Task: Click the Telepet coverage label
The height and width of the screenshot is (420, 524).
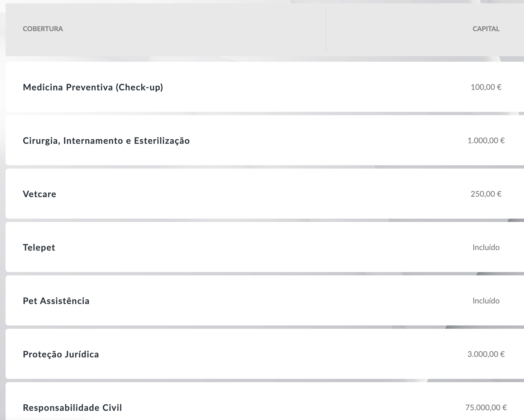Action: click(39, 248)
